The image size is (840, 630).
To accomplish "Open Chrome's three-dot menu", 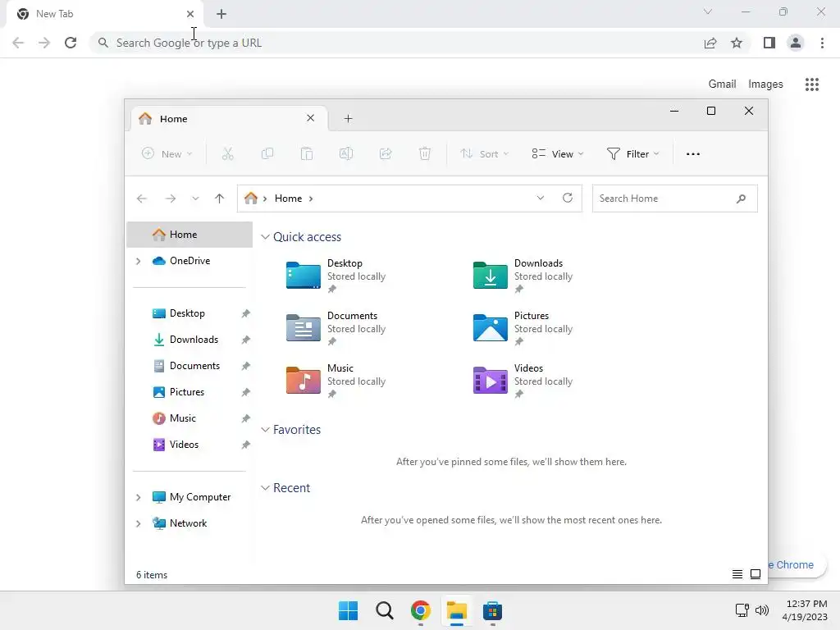I will click(x=822, y=43).
